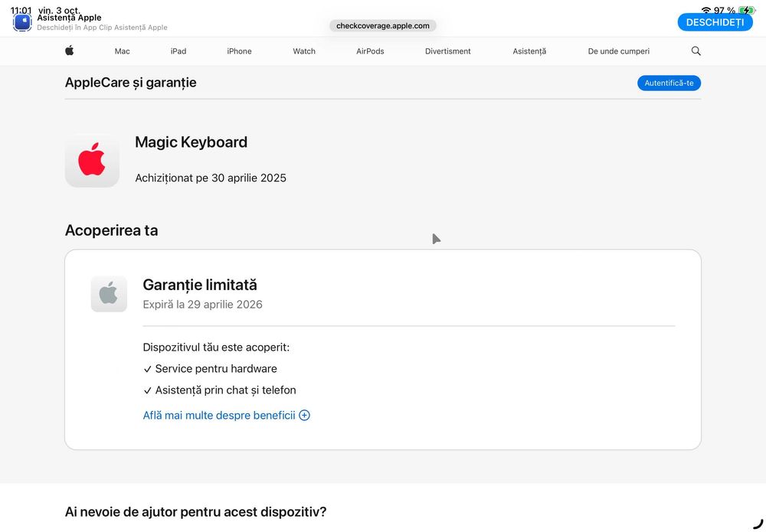Tap the checkcoverage.apple.com address bar
The image size is (766, 532).
point(383,25)
